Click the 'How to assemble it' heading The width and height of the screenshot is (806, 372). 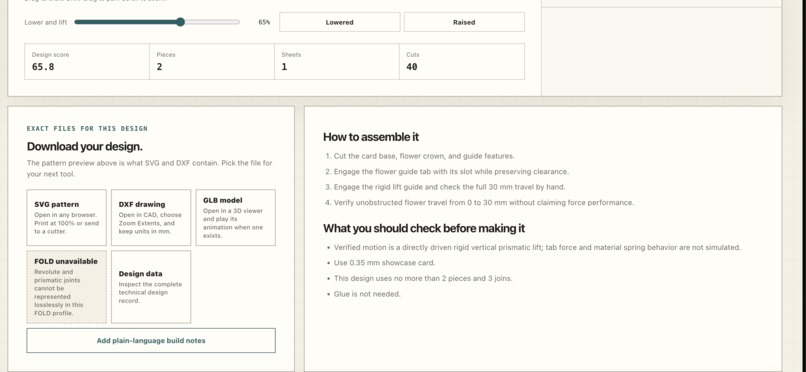pyautogui.click(x=371, y=137)
